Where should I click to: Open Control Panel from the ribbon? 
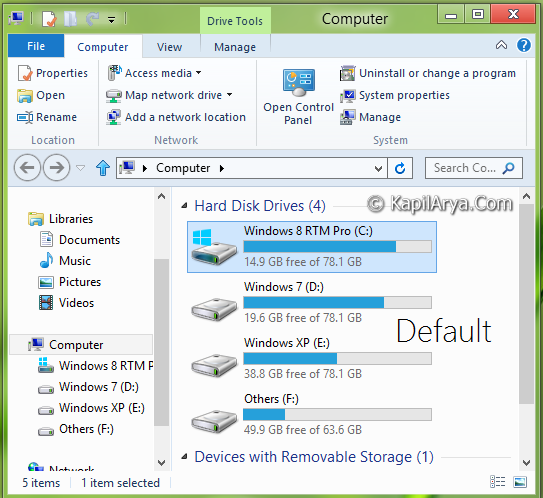point(299,97)
